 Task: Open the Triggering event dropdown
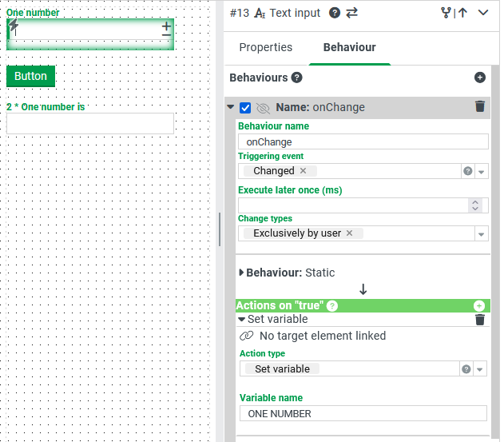[x=481, y=172]
